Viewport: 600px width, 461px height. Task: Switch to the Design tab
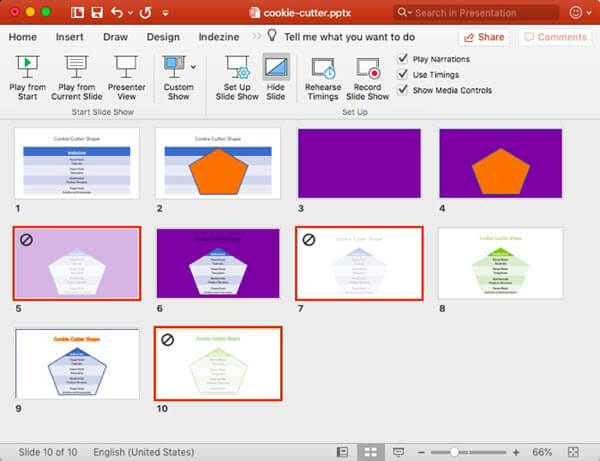[163, 37]
